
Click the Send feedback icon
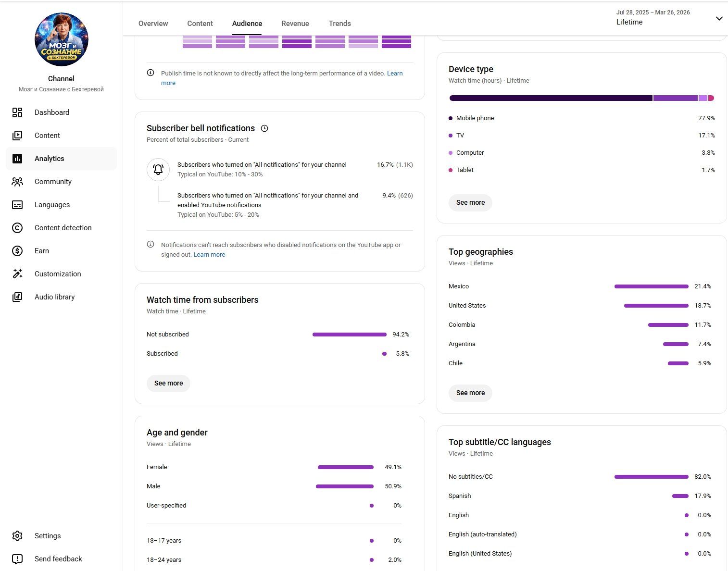coord(17,559)
